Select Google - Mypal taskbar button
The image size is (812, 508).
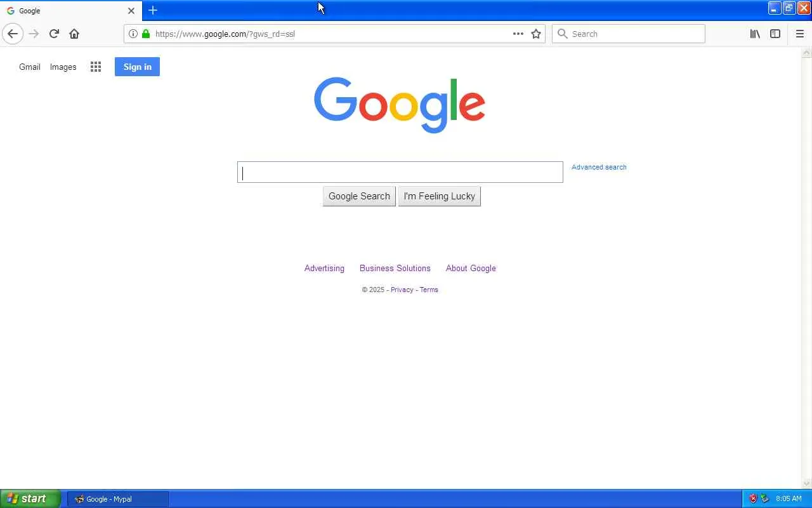pyautogui.click(x=118, y=499)
